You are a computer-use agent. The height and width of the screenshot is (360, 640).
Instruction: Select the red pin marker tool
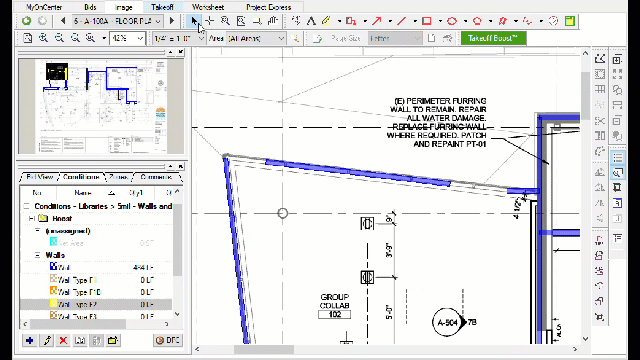502,21
